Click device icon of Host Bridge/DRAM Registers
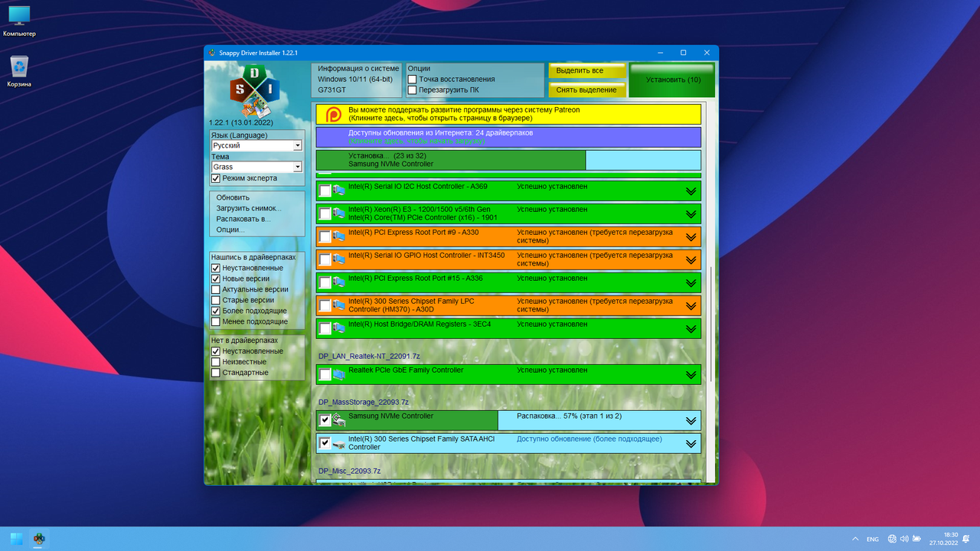The height and width of the screenshot is (551, 980). pyautogui.click(x=338, y=328)
